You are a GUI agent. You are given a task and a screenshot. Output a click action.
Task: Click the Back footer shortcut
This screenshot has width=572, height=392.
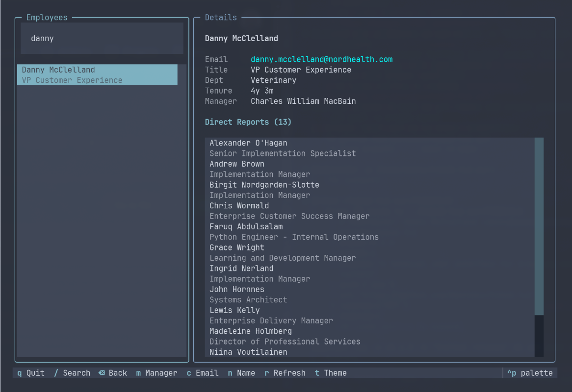pyautogui.click(x=113, y=373)
